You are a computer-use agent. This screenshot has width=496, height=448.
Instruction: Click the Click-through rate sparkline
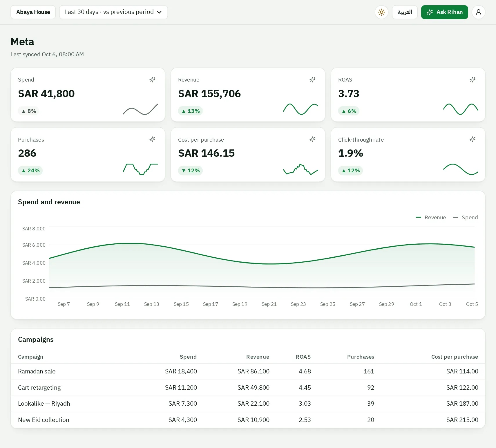click(461, 169)
